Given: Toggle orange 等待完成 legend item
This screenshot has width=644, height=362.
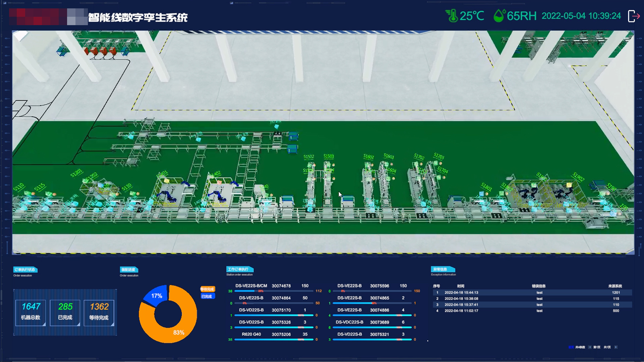Looking at the screenshot, I should point(207,289).
